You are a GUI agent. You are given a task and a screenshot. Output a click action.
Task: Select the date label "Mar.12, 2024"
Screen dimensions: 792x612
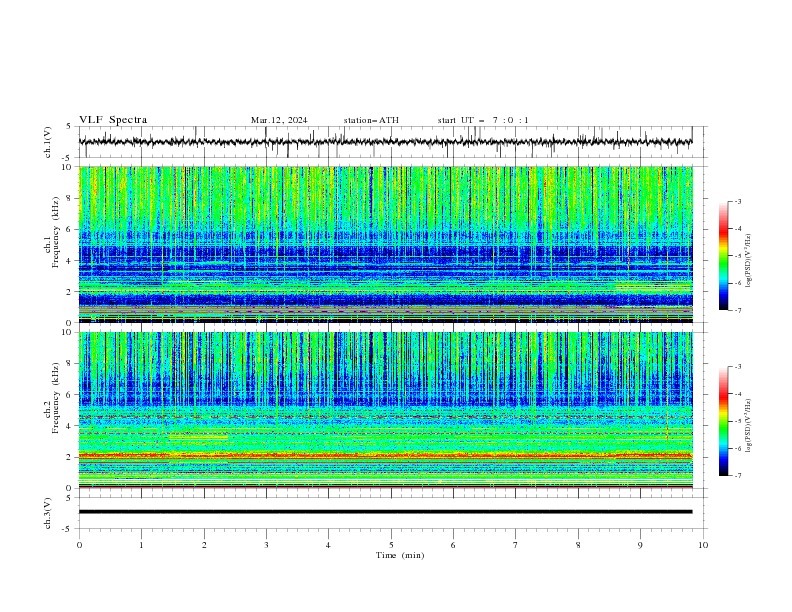(279, 120)
